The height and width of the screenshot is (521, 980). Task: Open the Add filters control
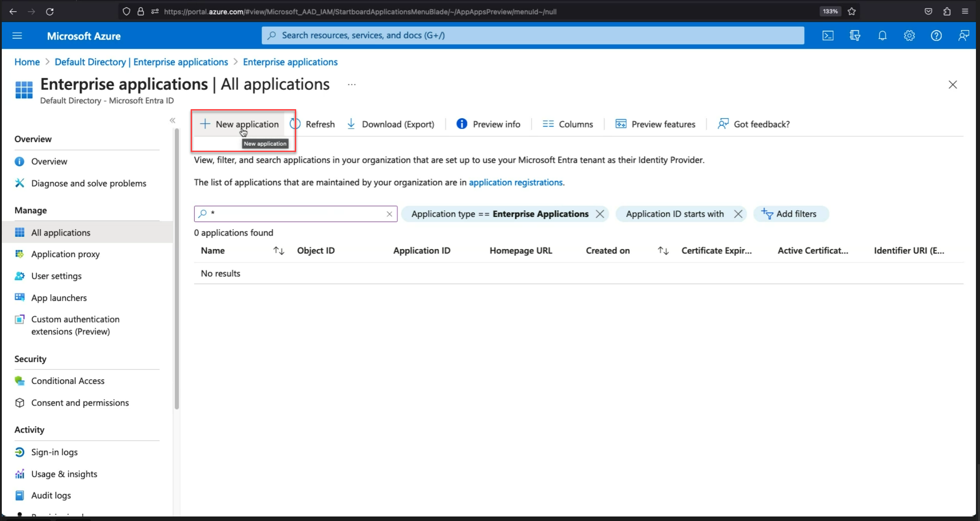[x=791, y=214]
